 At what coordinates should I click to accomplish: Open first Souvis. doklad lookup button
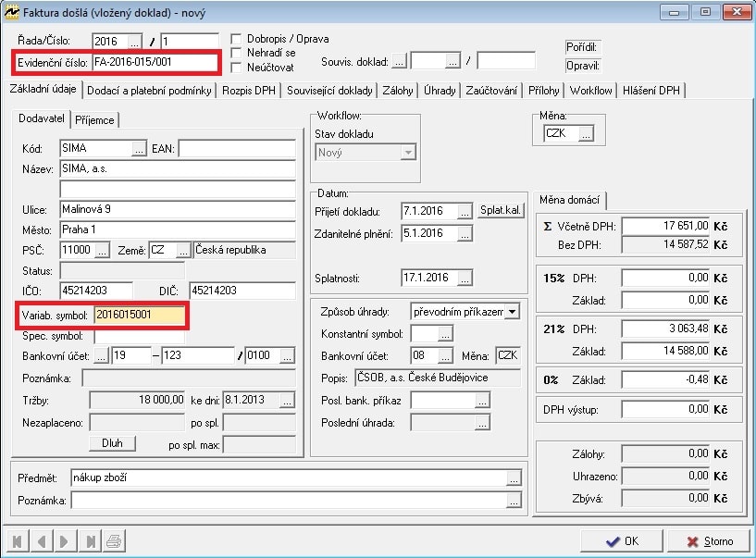399,61
